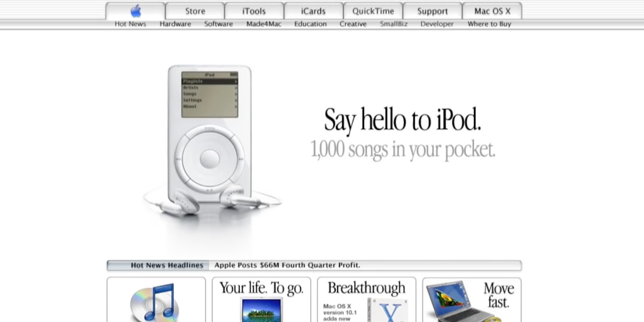Open the iCards tab

point(313,11)
